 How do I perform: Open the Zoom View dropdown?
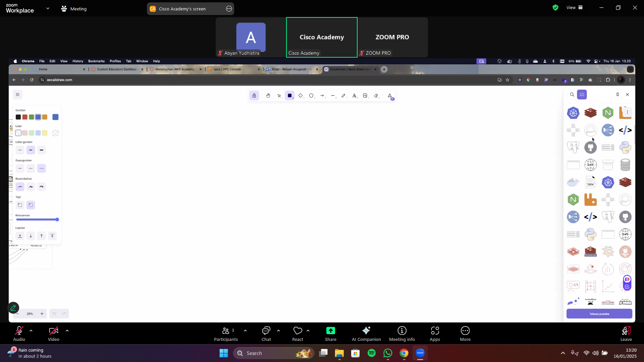click(574, 7)
